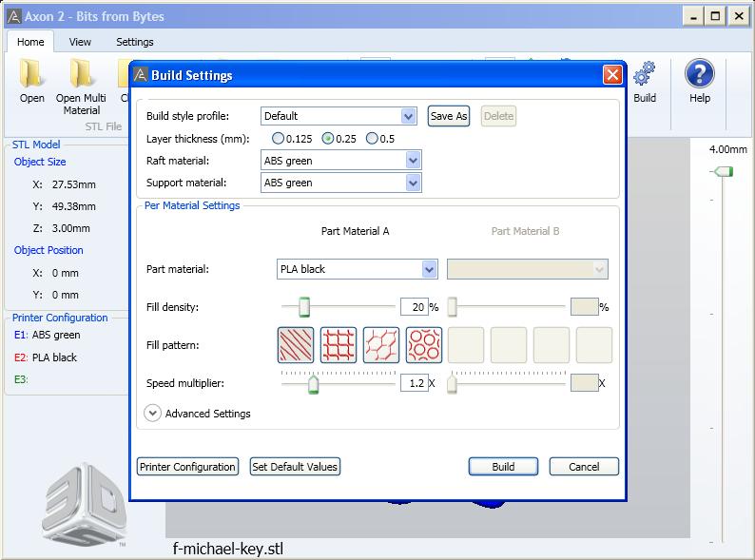Click the Object Position heading
The width and height of the screenshot is (755, 560).
[x=48, y=250]
